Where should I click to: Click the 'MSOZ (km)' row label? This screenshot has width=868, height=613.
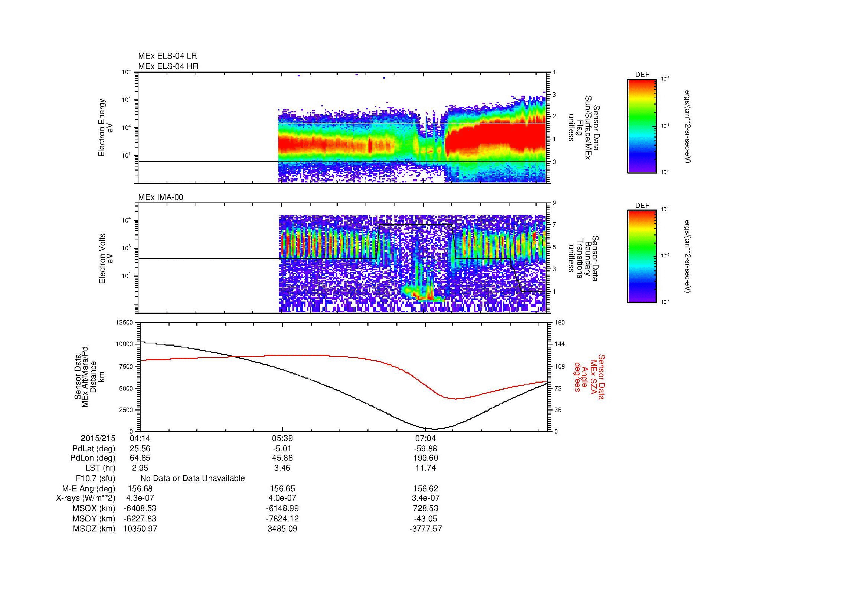click(94, 529)
